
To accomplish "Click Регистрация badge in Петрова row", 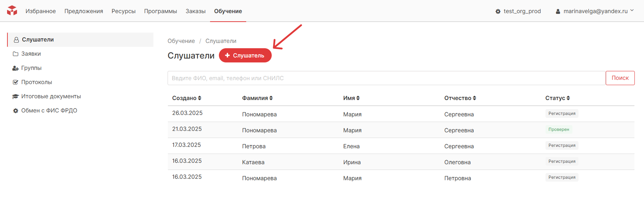I will point(562,145).
